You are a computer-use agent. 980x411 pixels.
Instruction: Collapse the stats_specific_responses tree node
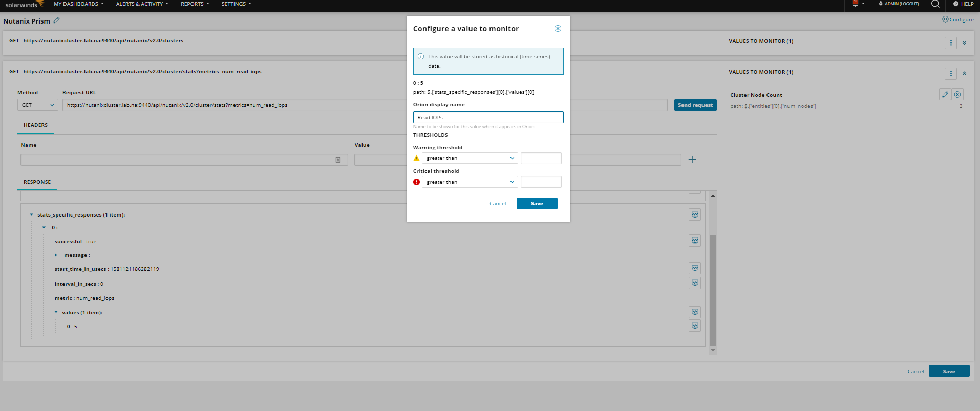coord(31,215)
